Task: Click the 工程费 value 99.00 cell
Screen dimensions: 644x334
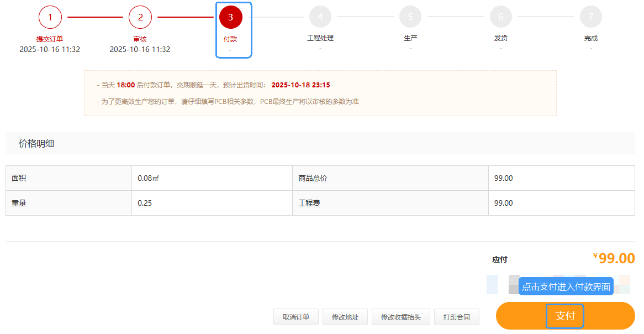Action: (561, 203)
